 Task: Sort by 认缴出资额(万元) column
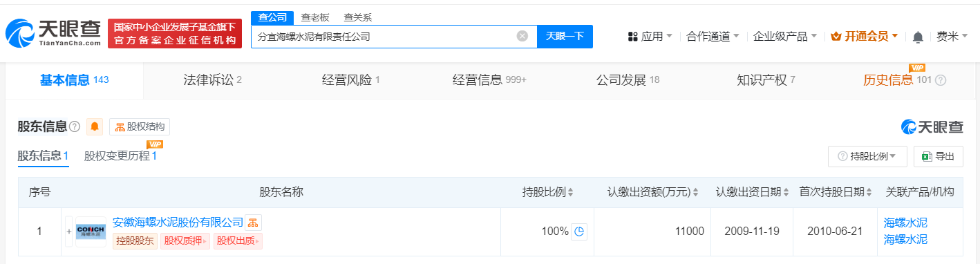click(652, 192)
